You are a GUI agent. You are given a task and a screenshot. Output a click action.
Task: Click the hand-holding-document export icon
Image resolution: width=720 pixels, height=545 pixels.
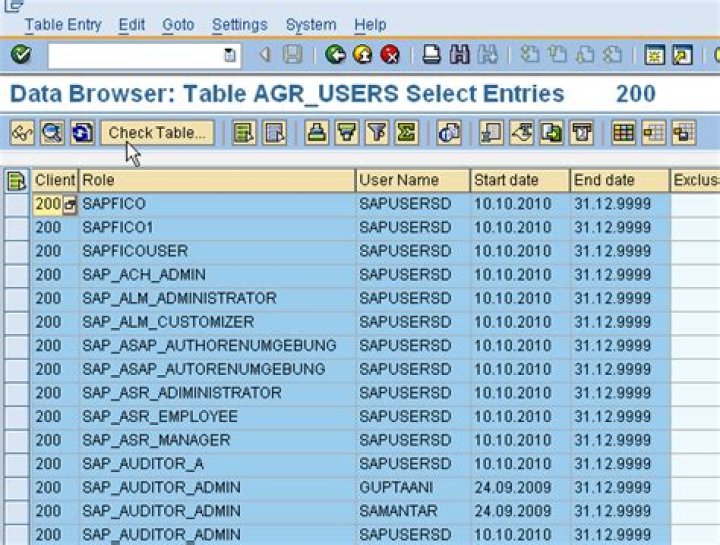[522, 133]
